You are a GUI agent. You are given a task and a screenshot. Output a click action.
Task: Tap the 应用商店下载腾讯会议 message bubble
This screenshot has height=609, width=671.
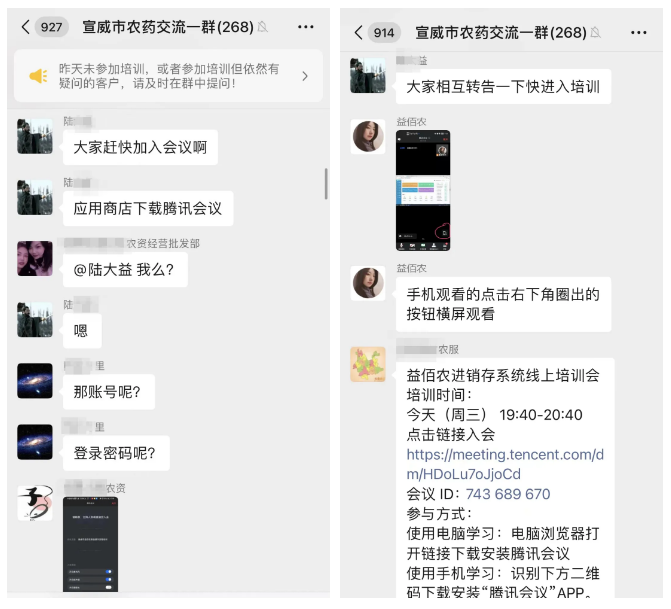148,208
